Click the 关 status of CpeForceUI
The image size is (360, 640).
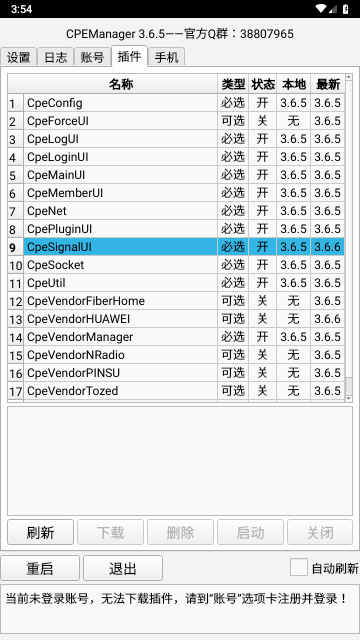tap(262, 121)
